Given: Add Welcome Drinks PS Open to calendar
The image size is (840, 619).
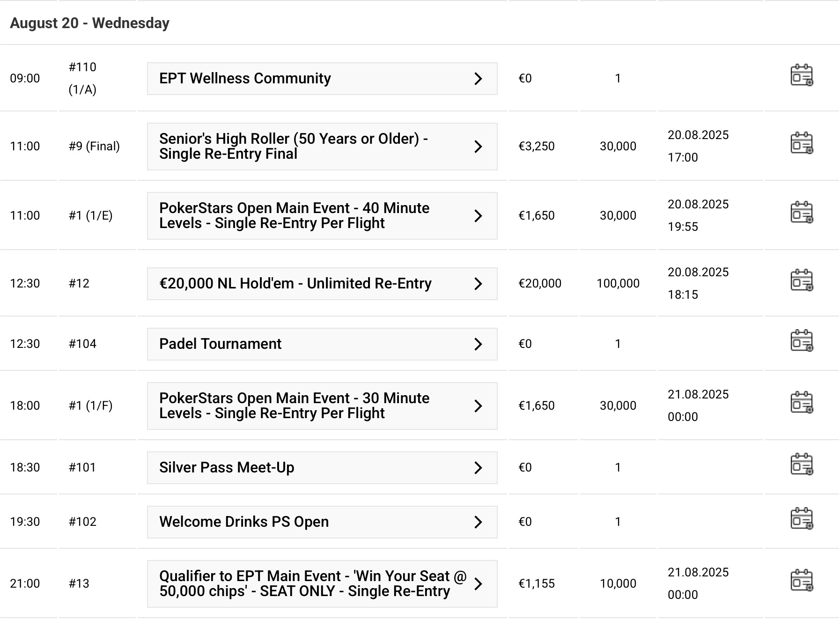Looking at the screenshot, I should pyautogui.click(x=802, y=519).
